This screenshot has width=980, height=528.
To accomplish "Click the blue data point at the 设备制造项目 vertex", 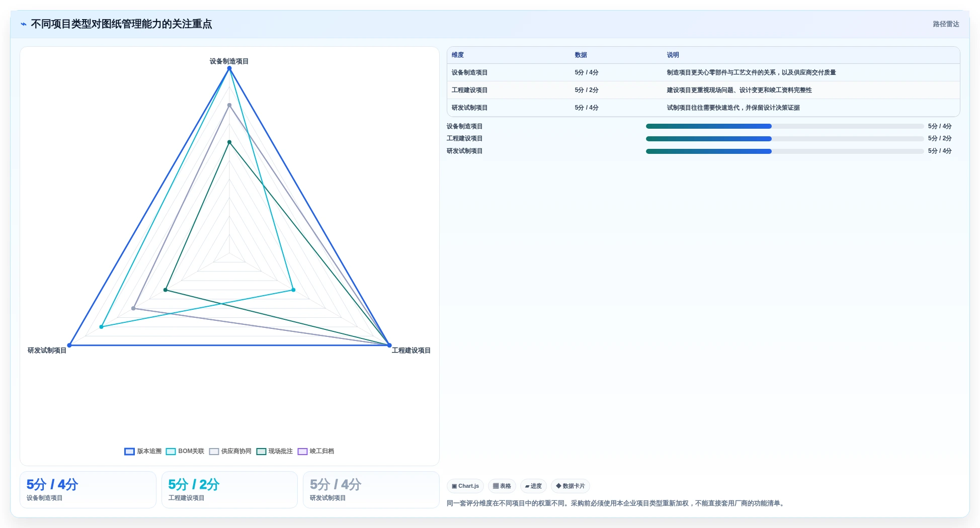I will 229,68.
